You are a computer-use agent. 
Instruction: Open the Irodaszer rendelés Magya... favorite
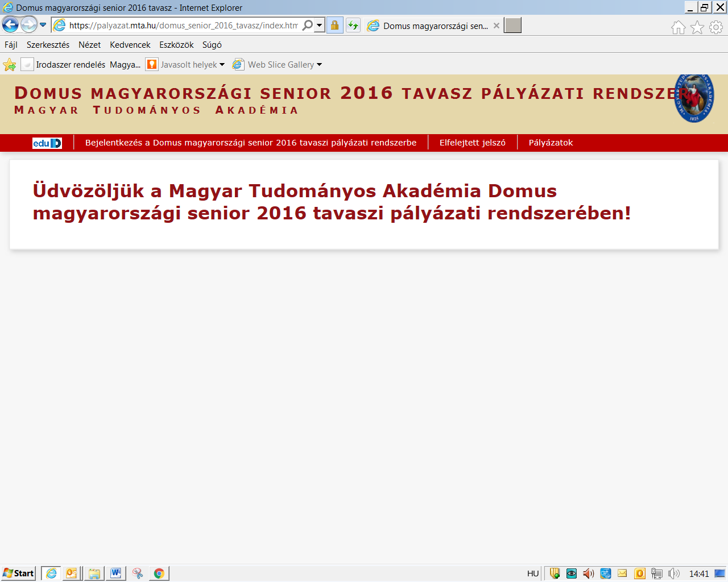(81, 65)
